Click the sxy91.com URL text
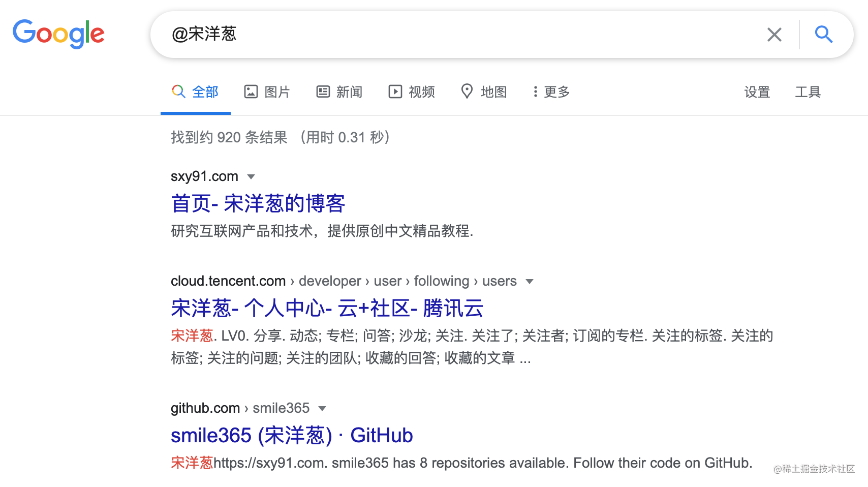 [x=204, y=176]
